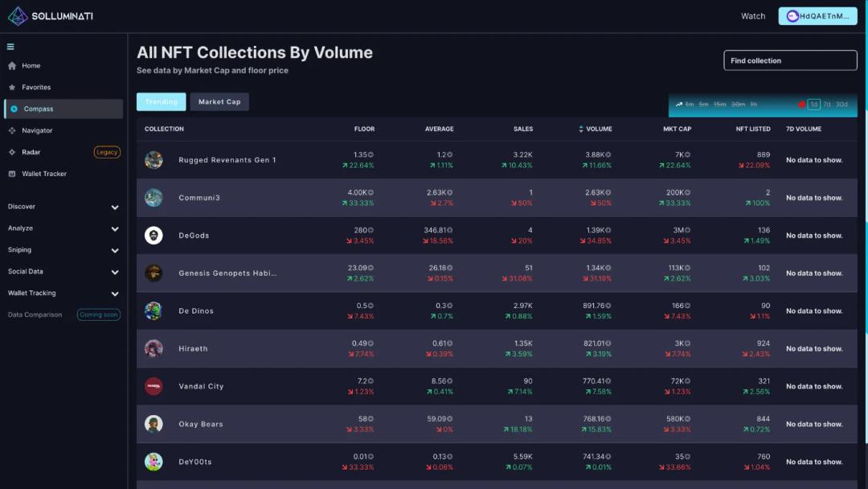This screenshot has height=489, width=868.
Task: Select the 1m timeframe
Action: [690, 104]
